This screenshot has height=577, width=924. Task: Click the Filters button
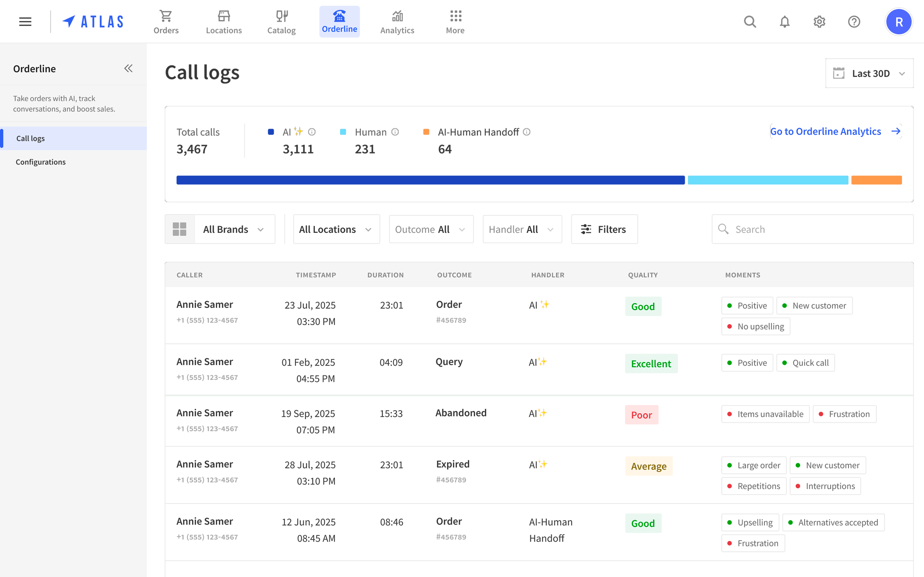coord(604,229)
